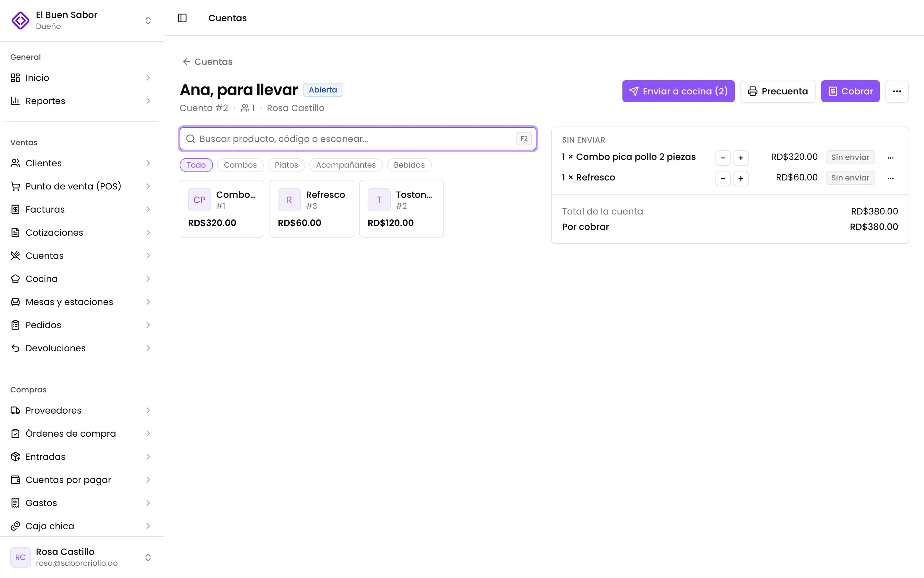This screenshot has height=578, width=924.
Task: Increase Refresco quantity with plus
Action: (x=741, y=179)
